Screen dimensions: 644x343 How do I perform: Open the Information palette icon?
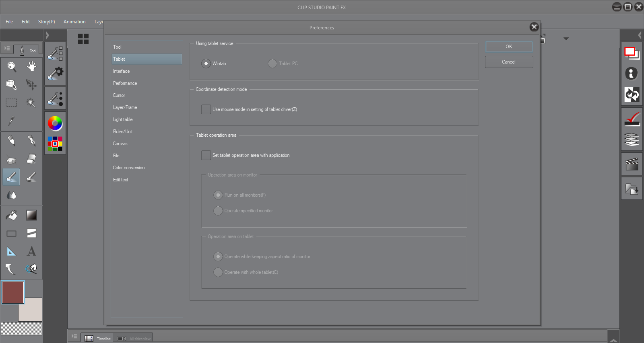(x=632, y=73)
